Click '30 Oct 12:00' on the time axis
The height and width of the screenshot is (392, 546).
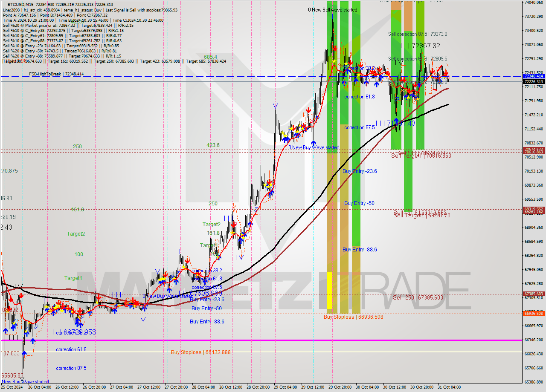394,387
